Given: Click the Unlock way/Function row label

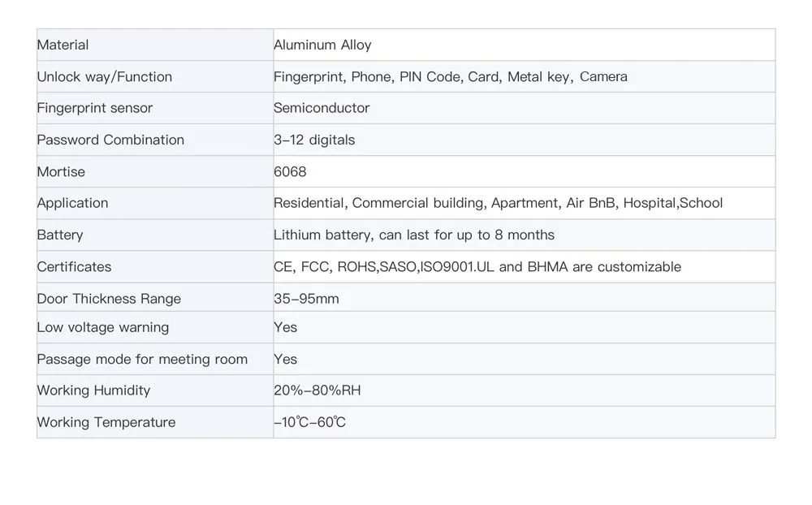Looking at the screenshot, I should pos(104,77).
